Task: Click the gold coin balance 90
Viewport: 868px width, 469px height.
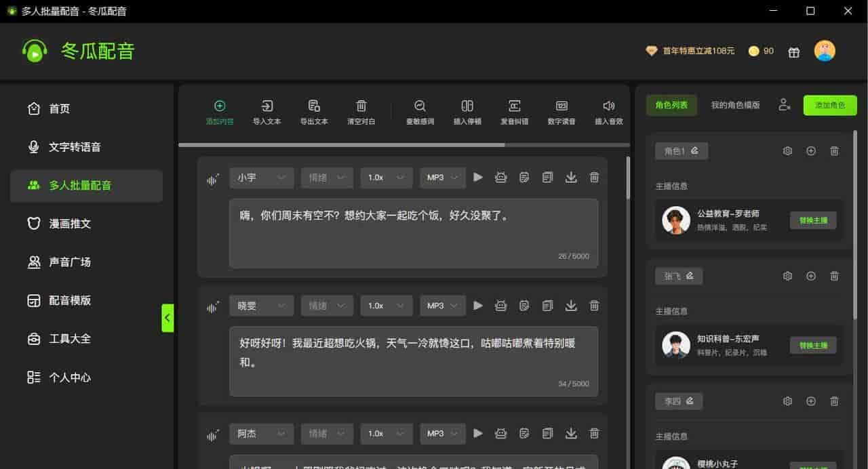Action: pyautogui.click(x=761, y=51)
